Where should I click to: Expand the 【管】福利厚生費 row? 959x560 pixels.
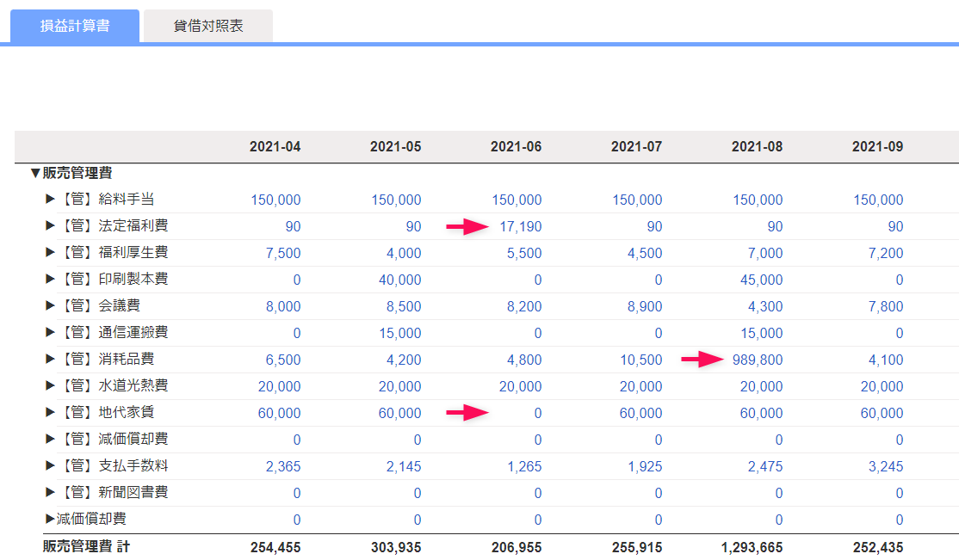pos(50,253)
